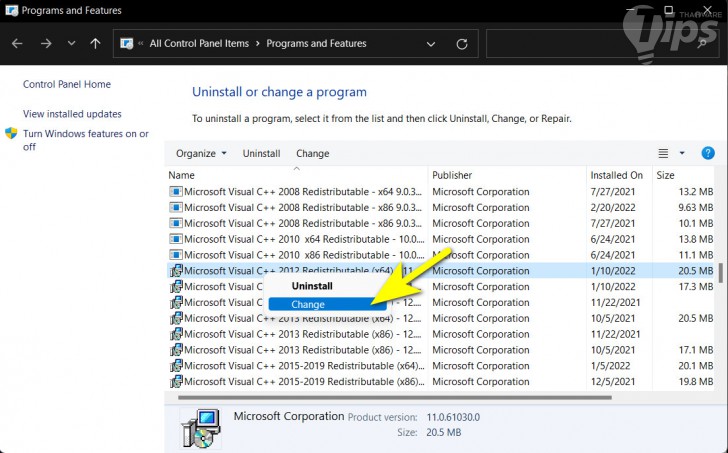This screenshot has height=453, width=728.
Task: Sort by the Size column header
Action: [665, 175]
